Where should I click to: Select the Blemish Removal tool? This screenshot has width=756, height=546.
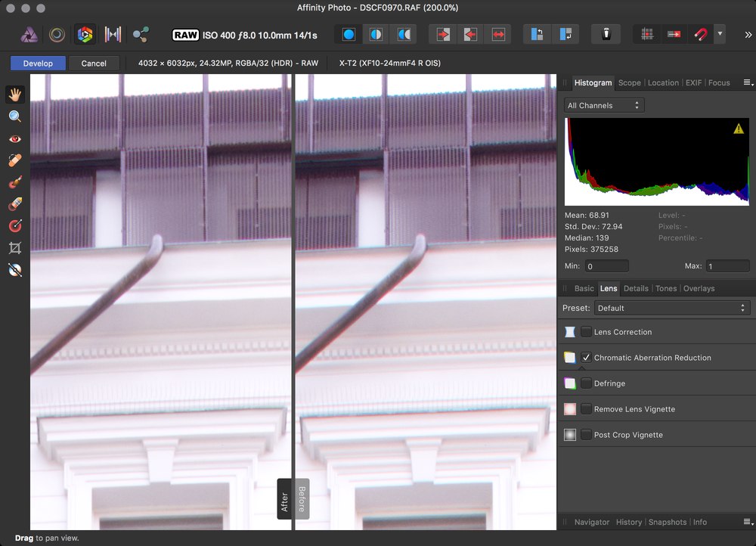(x=15, y=160)
